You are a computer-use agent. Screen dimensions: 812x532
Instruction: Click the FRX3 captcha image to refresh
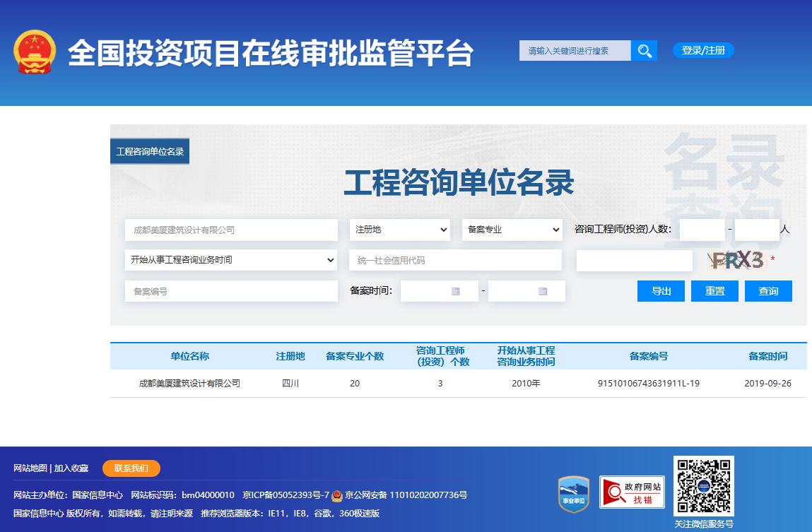tap(736, 260)
